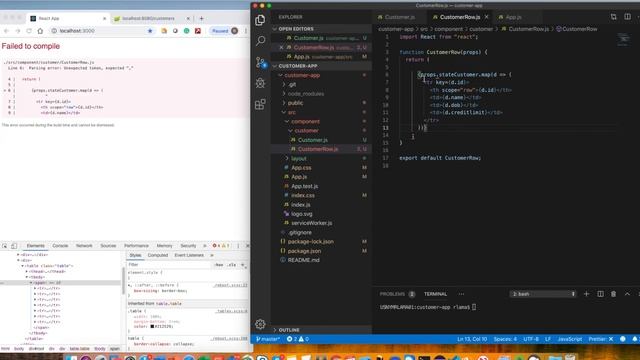Open the Chrome three-dot menu
The width and height of the screenshot is (640, 360).
pyautogui.click(x=246, y=31)
